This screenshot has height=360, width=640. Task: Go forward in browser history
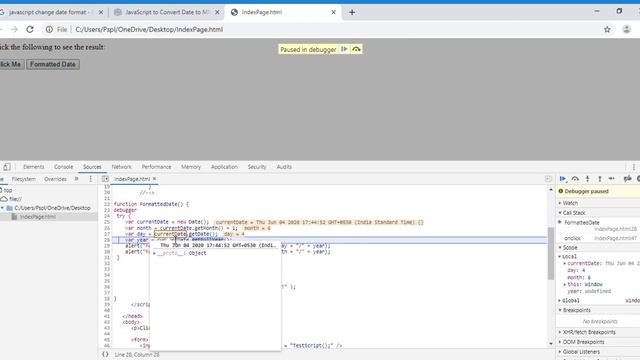(x=14, y=29)
